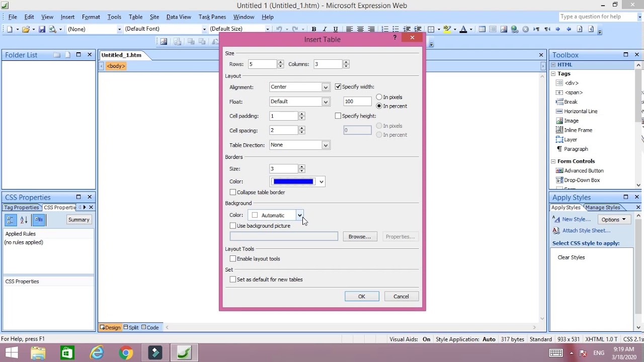Click the Summary button in CSS Properties
The width and height of the screenshot is (644, 362).
tap(79, 220)
